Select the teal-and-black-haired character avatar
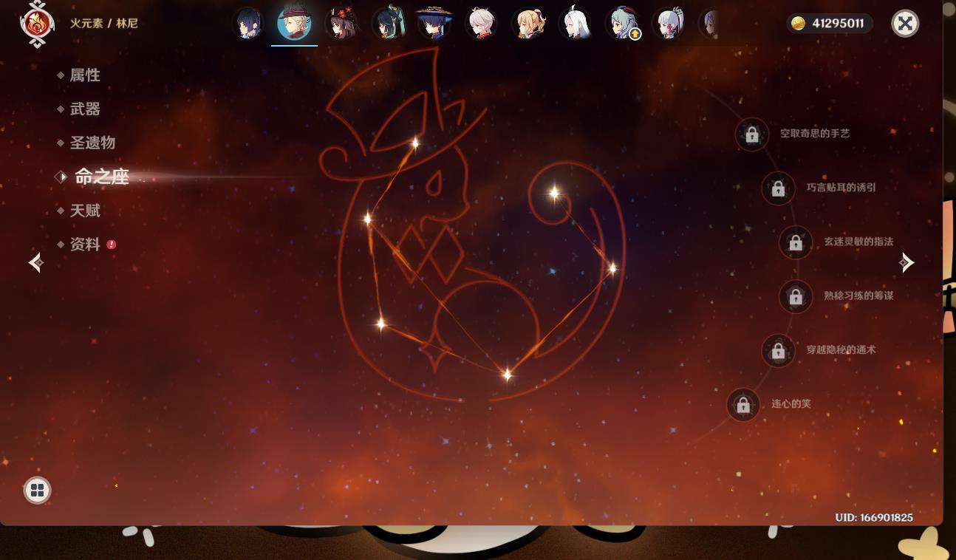 388,24
